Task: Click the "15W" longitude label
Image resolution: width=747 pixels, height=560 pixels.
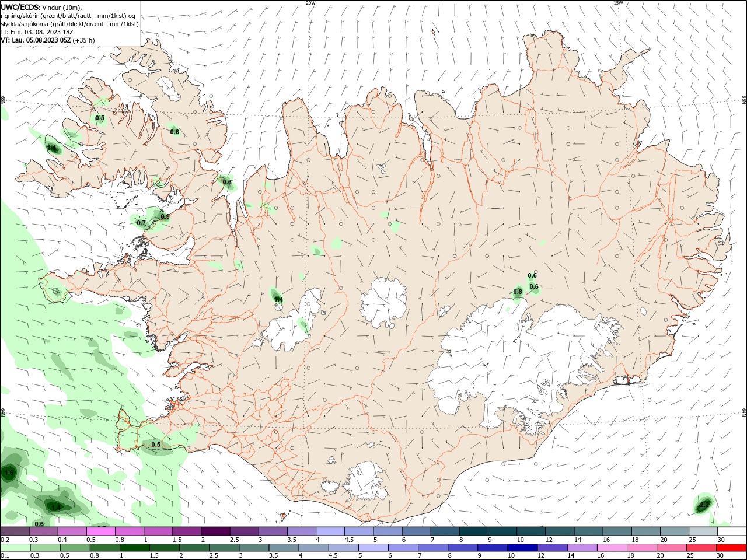Action: 618,3
